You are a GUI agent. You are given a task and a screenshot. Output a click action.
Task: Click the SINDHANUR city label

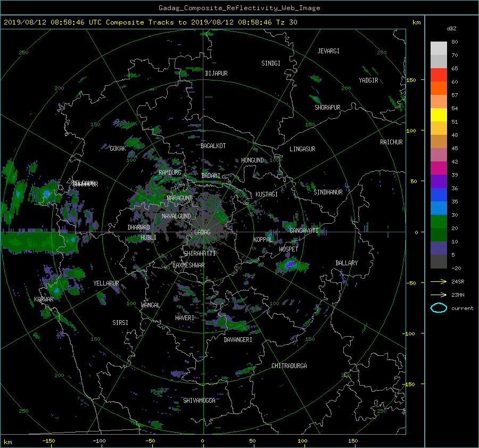[328, 192]
